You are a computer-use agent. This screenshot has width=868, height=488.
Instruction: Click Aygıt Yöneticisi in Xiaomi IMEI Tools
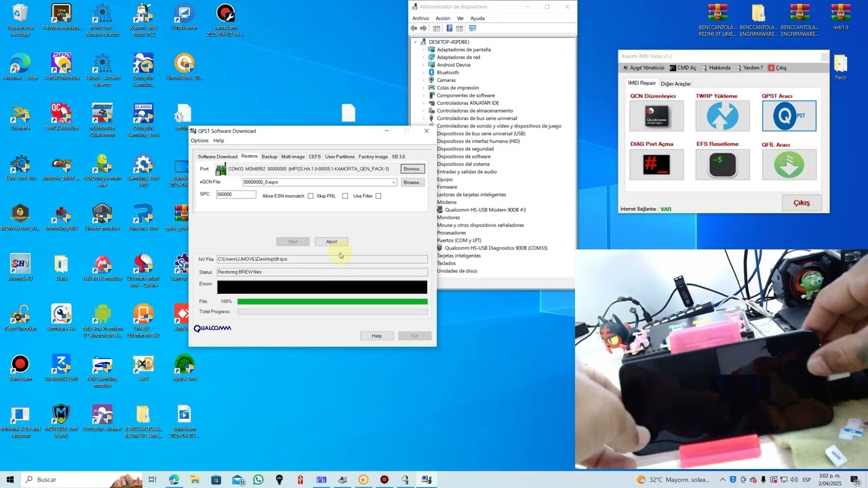click(x=643, y=68)
